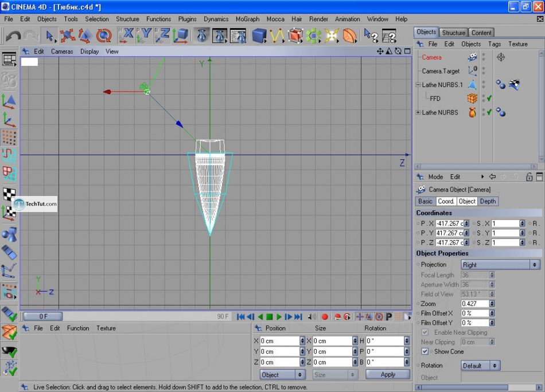Open the MoGraph menu

pos(247,19)
